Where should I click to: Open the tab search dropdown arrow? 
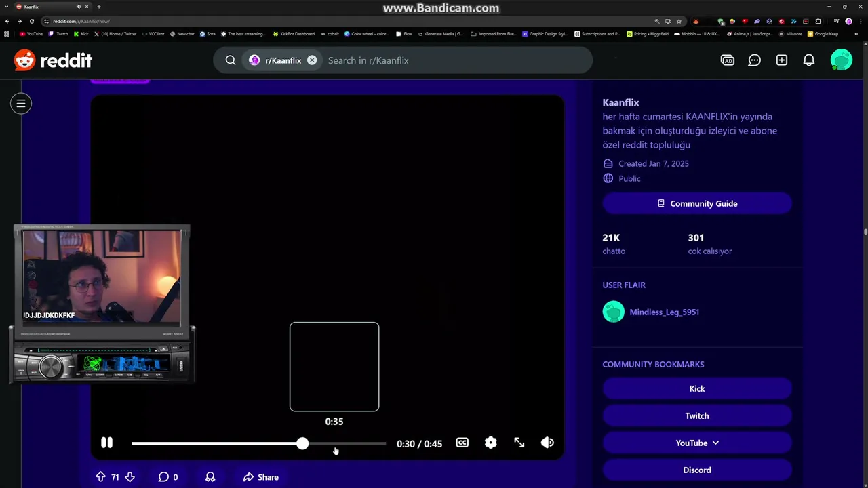[6, 7]
